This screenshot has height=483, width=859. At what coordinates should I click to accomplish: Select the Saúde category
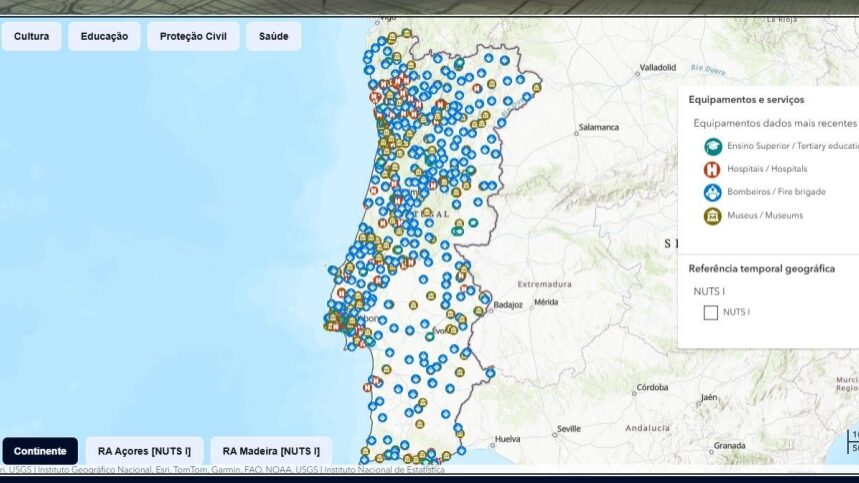point(273,37)
